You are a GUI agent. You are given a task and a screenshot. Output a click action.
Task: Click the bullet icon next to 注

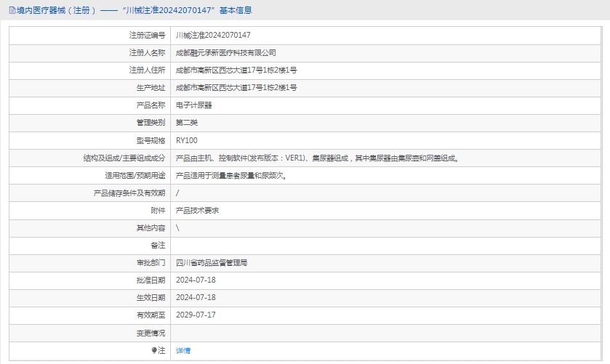point(154,350)
